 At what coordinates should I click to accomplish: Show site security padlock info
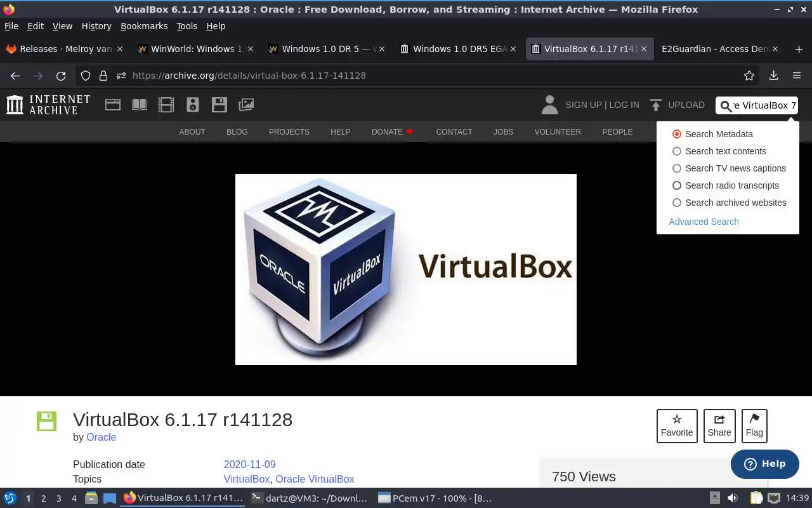[103, 76]
